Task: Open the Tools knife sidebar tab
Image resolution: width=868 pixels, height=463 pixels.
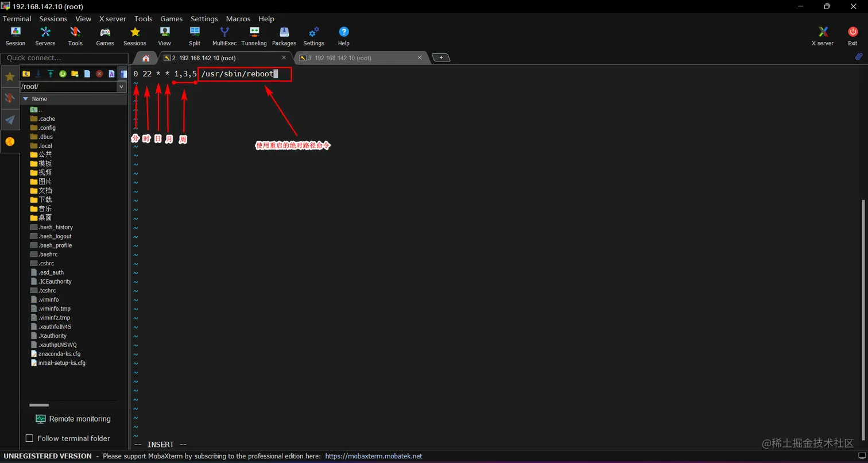Action: click(x=10, y=98)
